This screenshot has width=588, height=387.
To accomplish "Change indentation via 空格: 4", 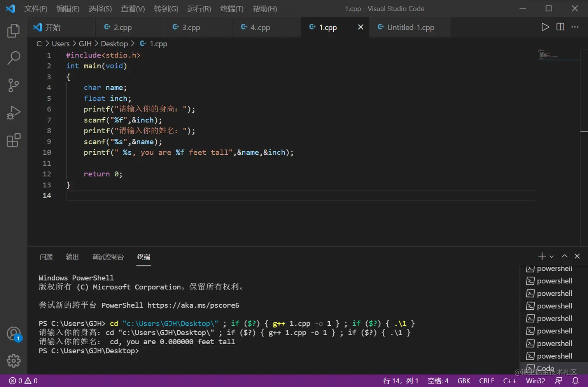I will coord(438,381).
